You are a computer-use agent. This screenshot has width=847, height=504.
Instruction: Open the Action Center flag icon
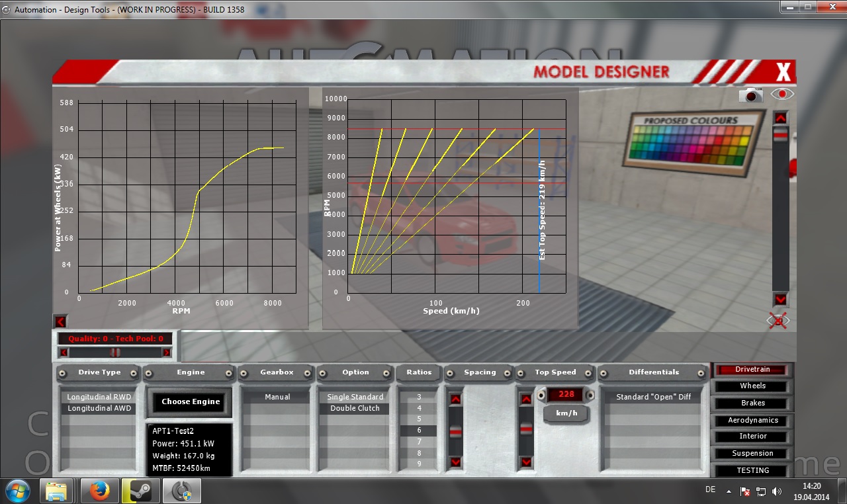tap(745, 492)
